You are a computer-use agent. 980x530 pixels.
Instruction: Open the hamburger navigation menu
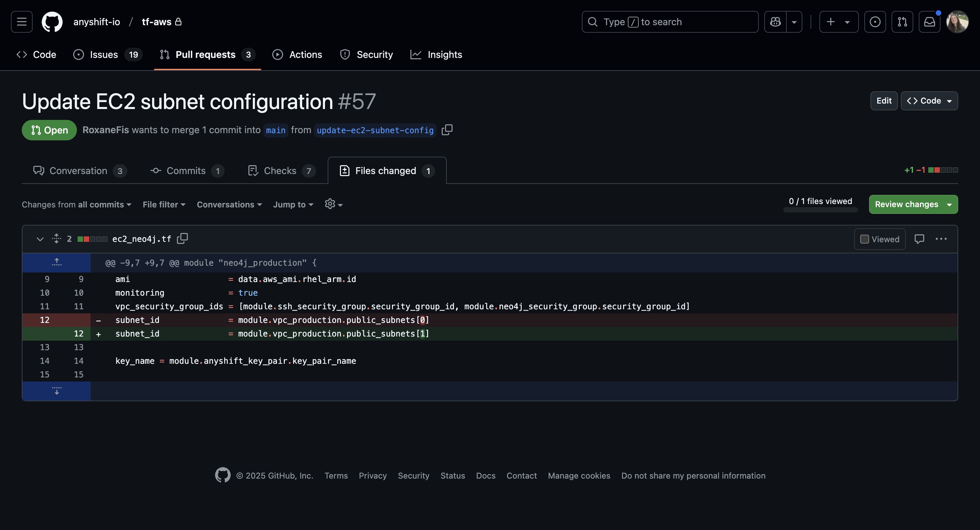point(22,22)
